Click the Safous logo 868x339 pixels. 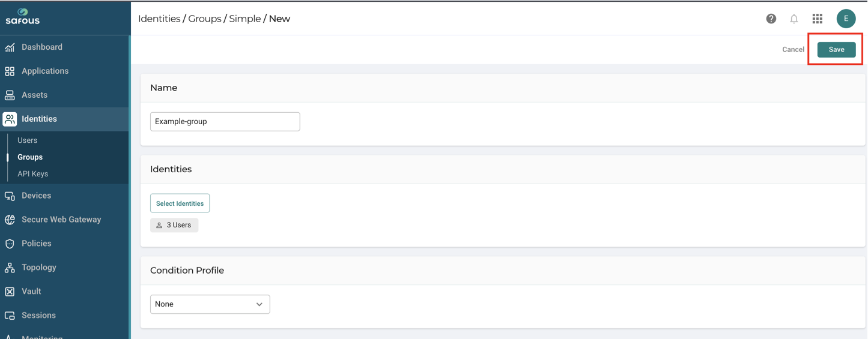pyautogui.click(x=23, y=16)
